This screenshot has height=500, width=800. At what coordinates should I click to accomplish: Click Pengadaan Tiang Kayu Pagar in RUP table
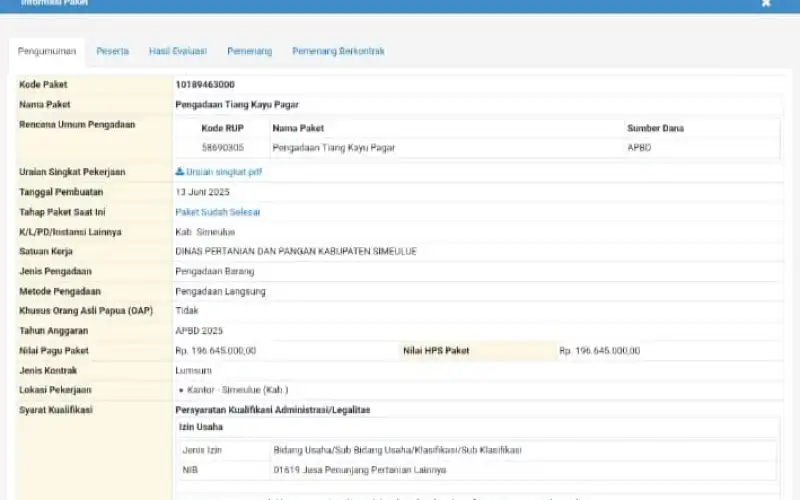(334, 147)
